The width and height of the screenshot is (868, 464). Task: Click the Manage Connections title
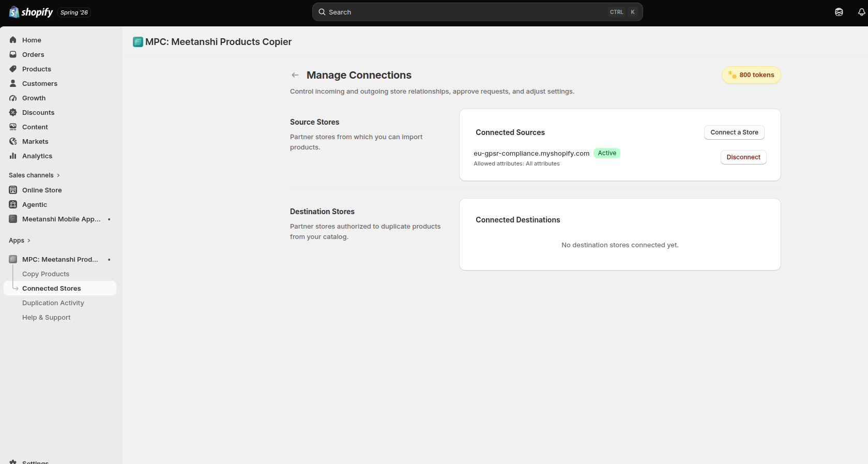coord(359,75)
